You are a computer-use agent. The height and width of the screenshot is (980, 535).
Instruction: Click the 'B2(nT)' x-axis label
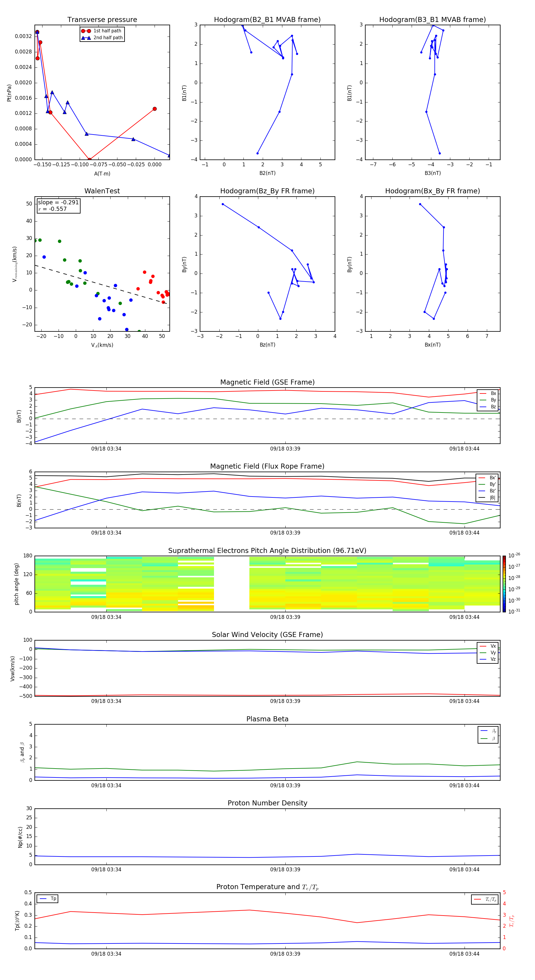coord(267,173)
